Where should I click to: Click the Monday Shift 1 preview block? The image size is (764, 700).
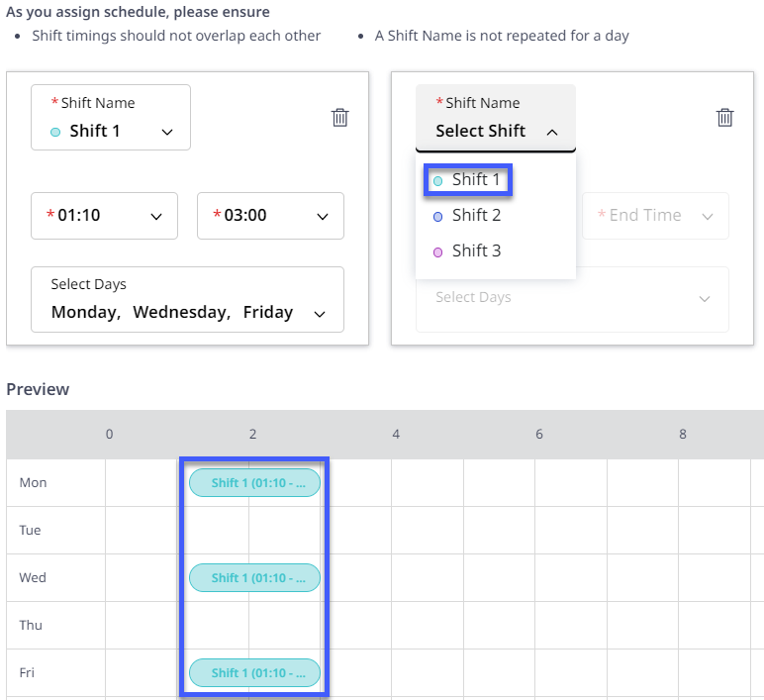pos(254,483)
